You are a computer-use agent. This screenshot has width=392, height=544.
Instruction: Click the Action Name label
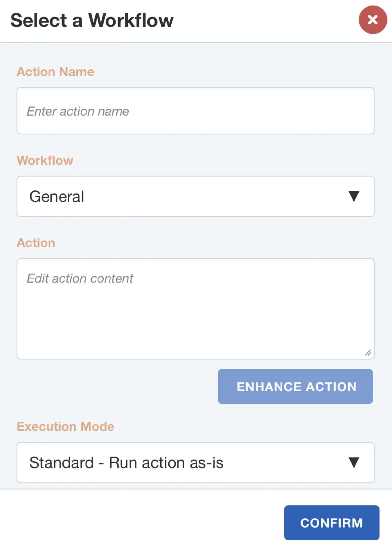[55, 72]
